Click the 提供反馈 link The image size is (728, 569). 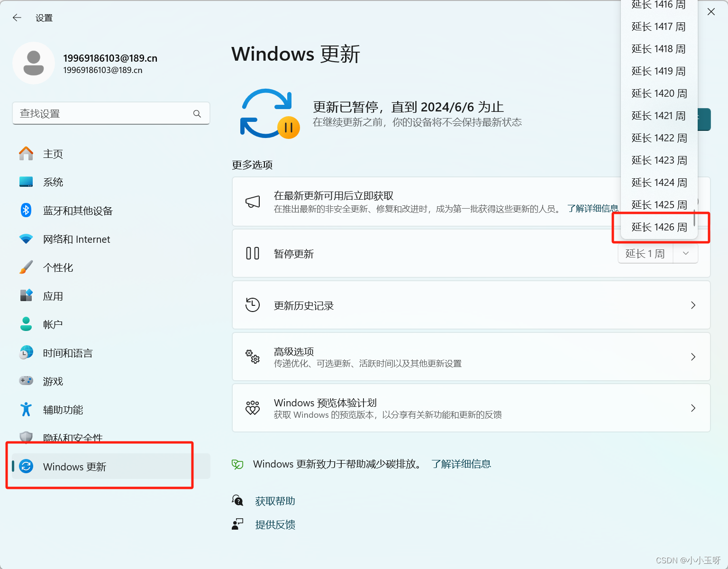[275, 525]
